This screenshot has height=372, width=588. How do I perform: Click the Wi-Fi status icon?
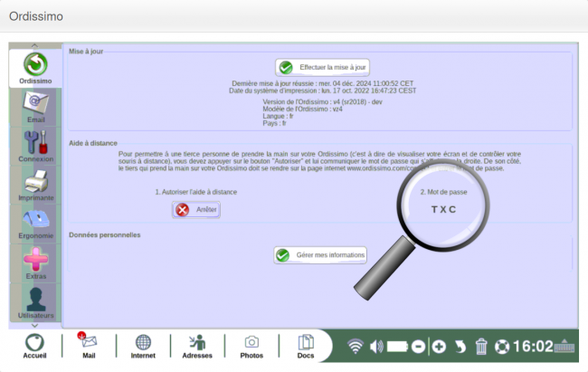click(x=355, y=346)
